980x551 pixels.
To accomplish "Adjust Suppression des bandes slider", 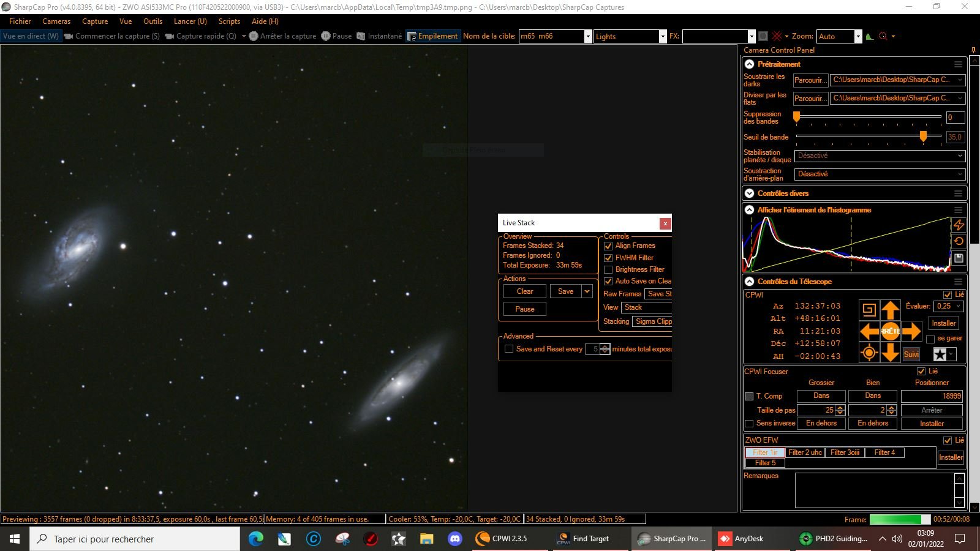I will [x=869, y=116].
